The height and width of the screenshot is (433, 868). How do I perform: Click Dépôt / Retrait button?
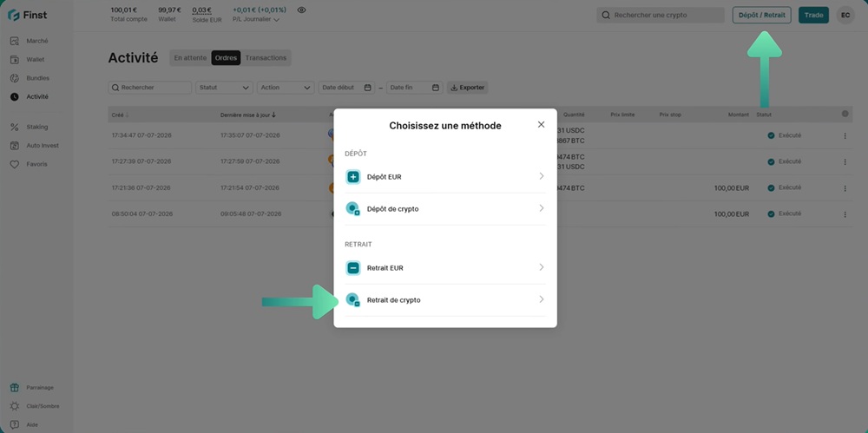click(x=762, y=15)
